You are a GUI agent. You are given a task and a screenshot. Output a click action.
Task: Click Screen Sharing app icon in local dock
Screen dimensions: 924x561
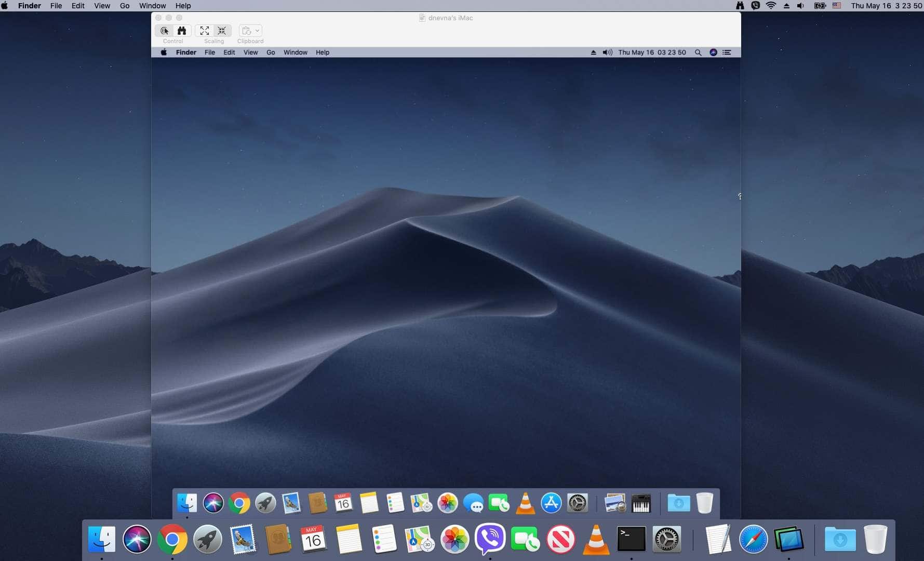(788, 539)
